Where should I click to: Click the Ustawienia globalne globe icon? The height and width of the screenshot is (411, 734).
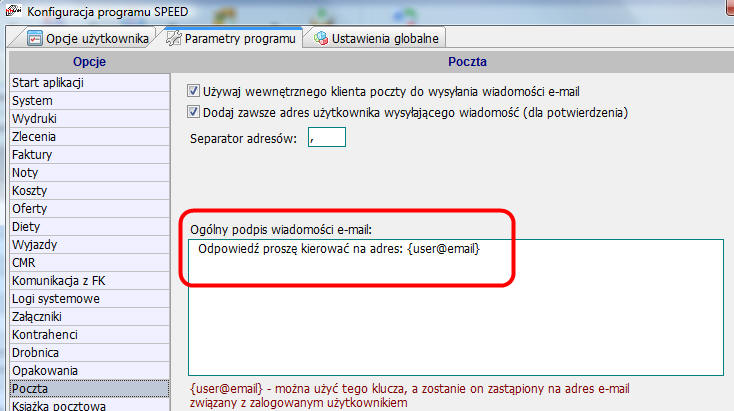[x=321, y=38]
